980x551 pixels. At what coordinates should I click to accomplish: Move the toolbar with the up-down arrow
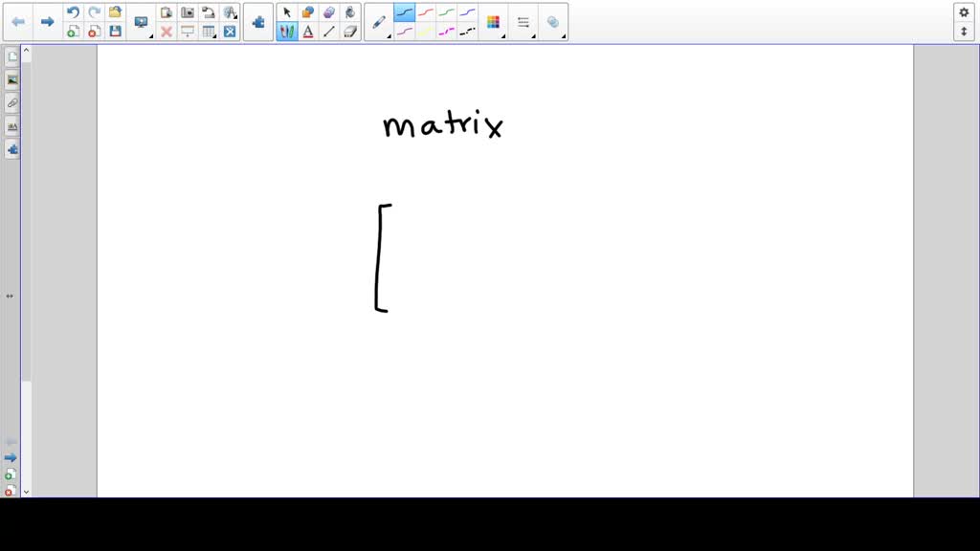coord(964,32)
